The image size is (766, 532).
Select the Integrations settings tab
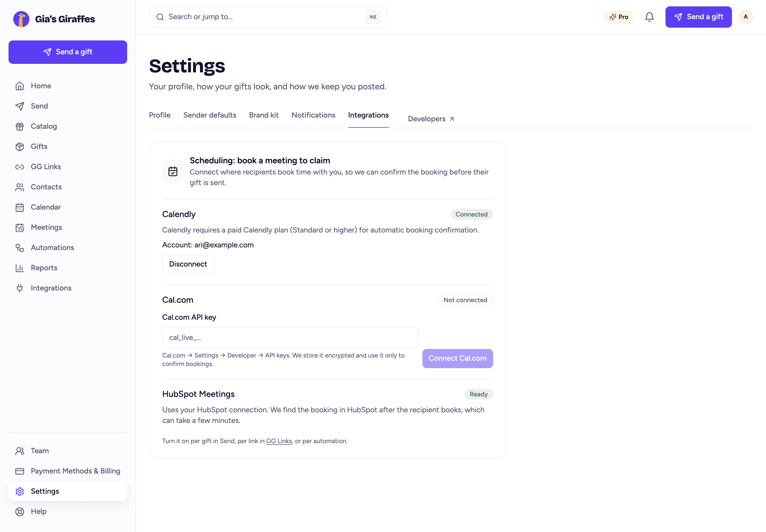tap(368, 115)
